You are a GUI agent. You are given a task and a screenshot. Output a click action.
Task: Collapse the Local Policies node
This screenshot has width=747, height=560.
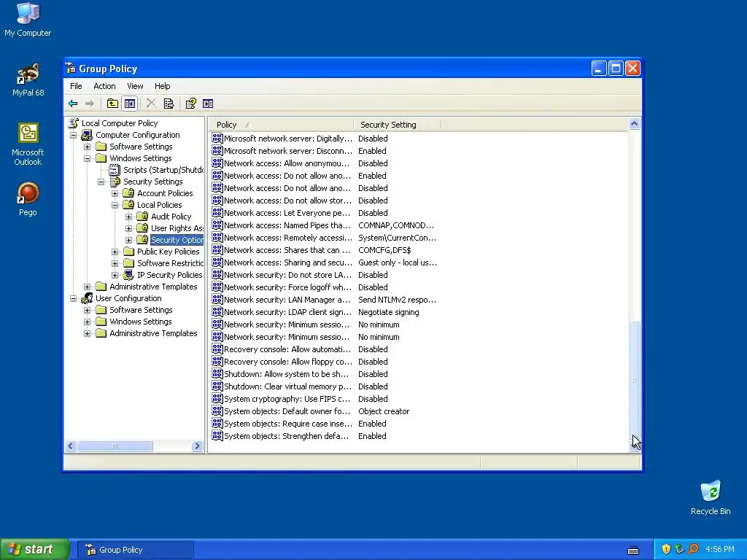(115, 205)
